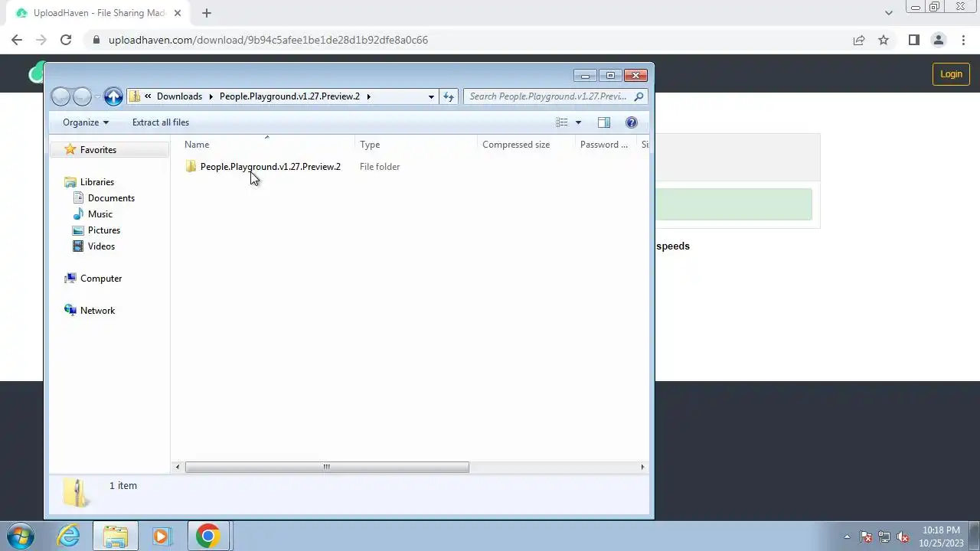Open the Chrome tab search dropdown

[x=889, y=13]
